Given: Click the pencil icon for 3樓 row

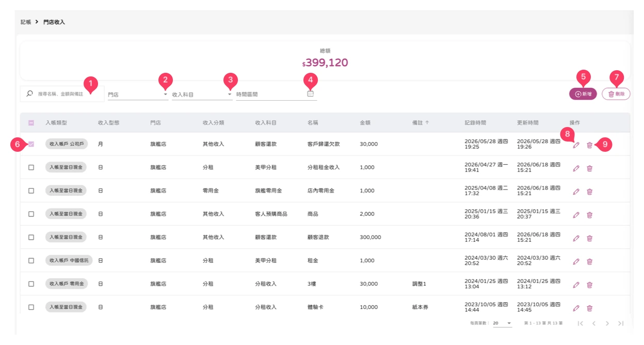Looking at the screenshot, I should coord(576,285).
